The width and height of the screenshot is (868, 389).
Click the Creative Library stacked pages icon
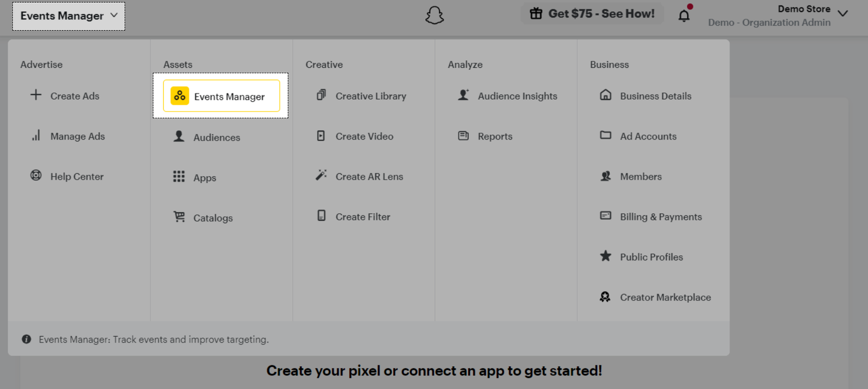click(321, 95)
